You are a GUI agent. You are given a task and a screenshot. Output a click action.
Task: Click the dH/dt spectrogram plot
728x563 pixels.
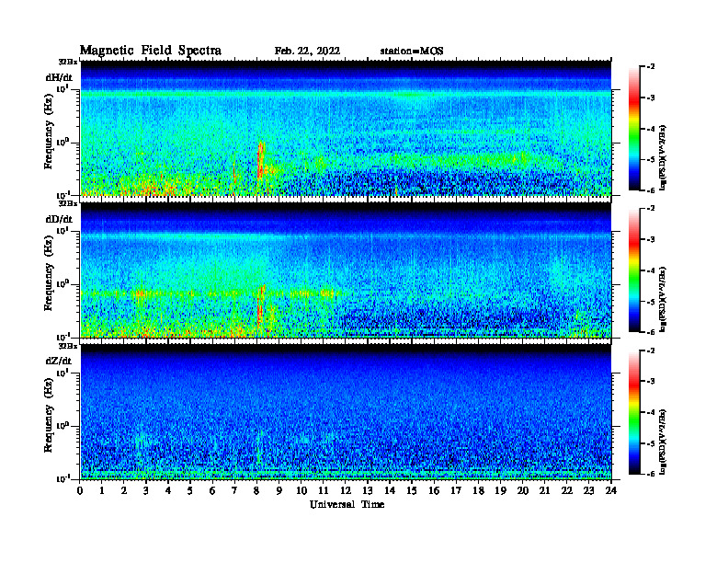(x=346, y=128)
